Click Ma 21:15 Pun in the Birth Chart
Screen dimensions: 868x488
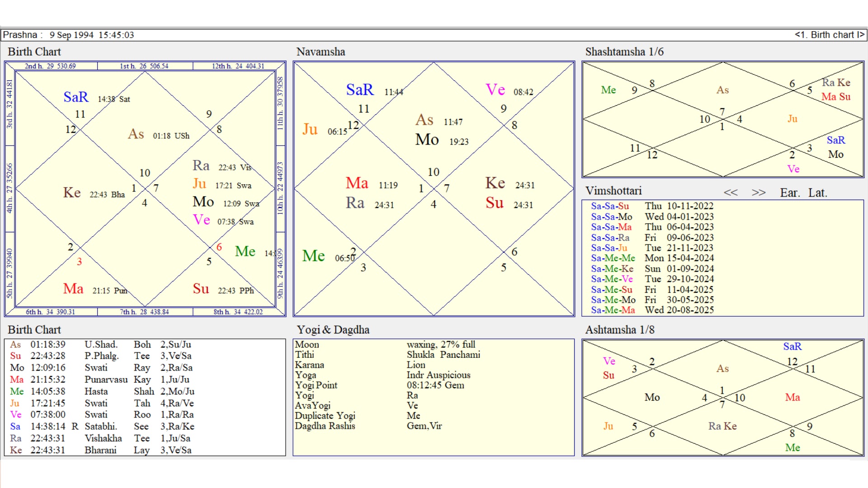(x=95, y=289)
